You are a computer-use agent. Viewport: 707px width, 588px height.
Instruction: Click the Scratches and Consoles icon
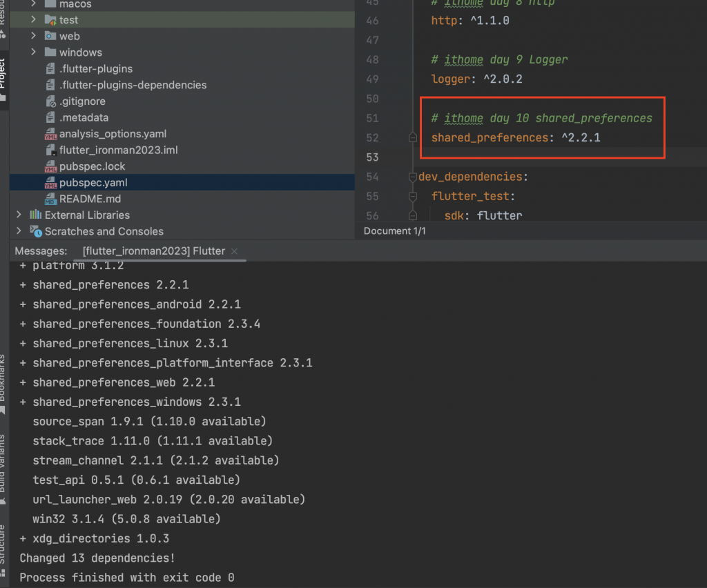(x=36, y=231)
